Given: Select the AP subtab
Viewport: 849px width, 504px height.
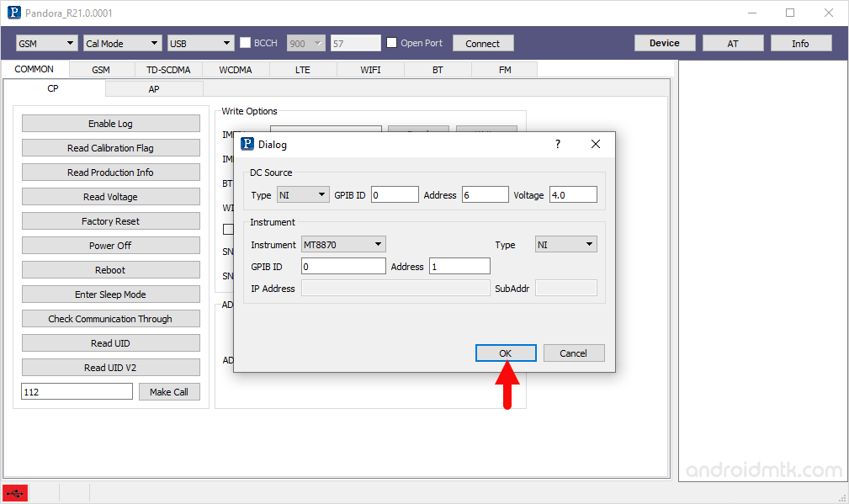Looking at the screenshot, I should pyautogui.click(x=154, y=88).
